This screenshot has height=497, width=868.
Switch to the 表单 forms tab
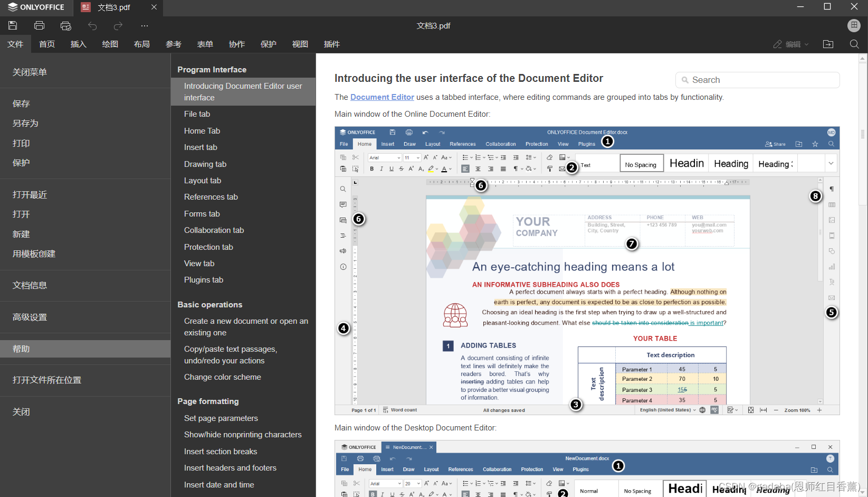click(205, 44)
